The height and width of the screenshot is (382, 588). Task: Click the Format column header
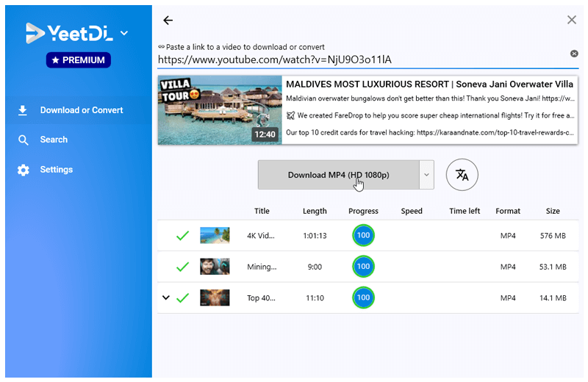click(508, 211)
